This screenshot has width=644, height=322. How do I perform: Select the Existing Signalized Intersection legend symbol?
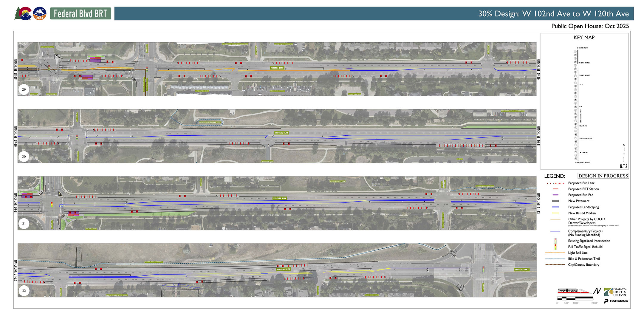point(556,241)
